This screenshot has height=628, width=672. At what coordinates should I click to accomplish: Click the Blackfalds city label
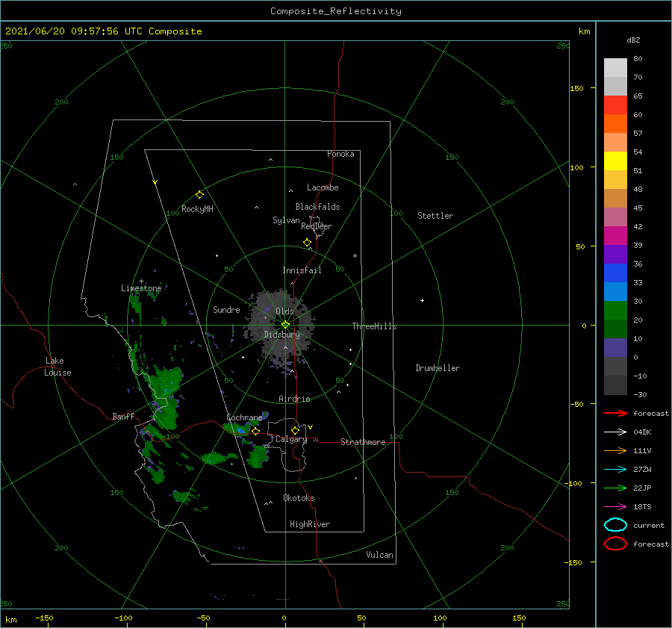click(317, 207)
